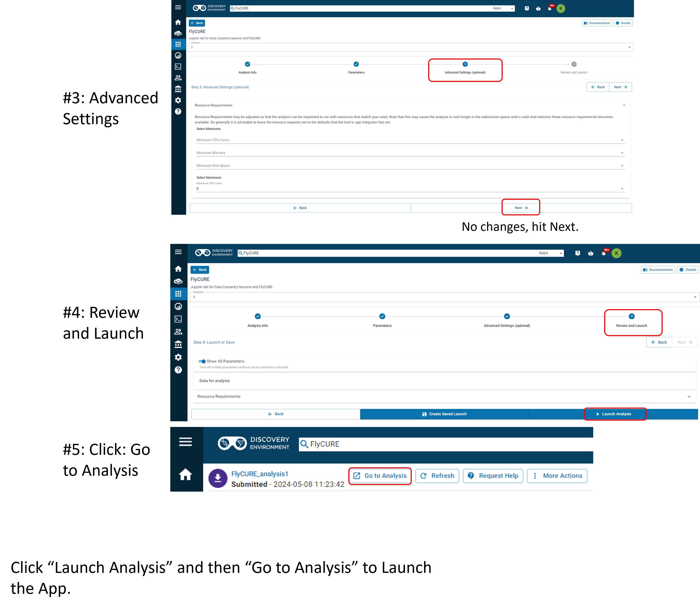This screenshot has height=609, width=700.
Task: Collapse the Resource Requirements panel in Step 3
Action: pyautogui.click(x=624, y=105)
